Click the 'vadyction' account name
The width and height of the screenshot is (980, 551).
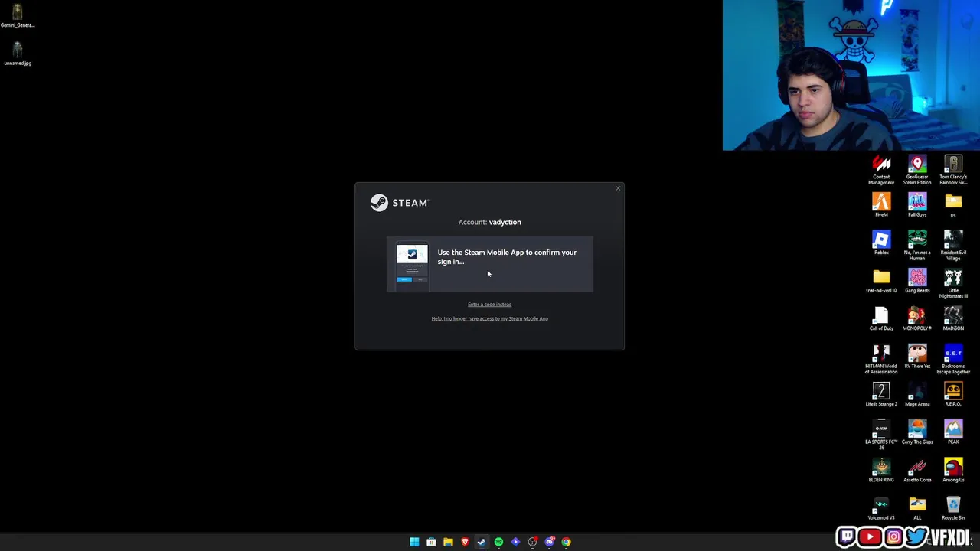tap(505, 222)
